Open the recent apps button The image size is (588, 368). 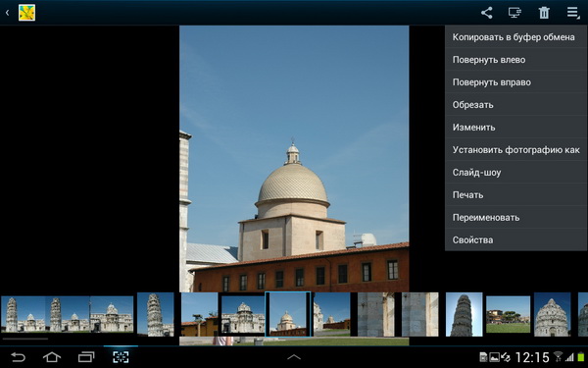click(x=86, y=357)
